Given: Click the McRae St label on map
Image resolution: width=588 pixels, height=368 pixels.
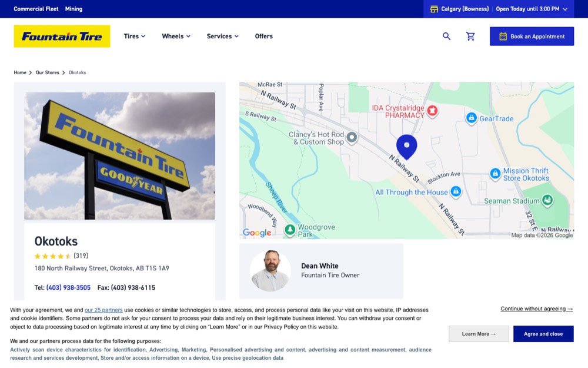Looking at the screenshot, I should pos(270,85).
